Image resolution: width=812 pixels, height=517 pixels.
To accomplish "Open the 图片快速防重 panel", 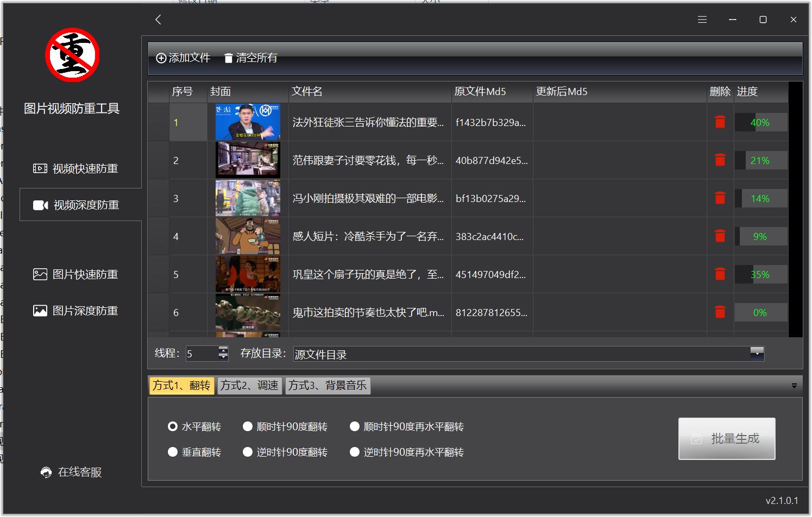I will coord(80,274).
